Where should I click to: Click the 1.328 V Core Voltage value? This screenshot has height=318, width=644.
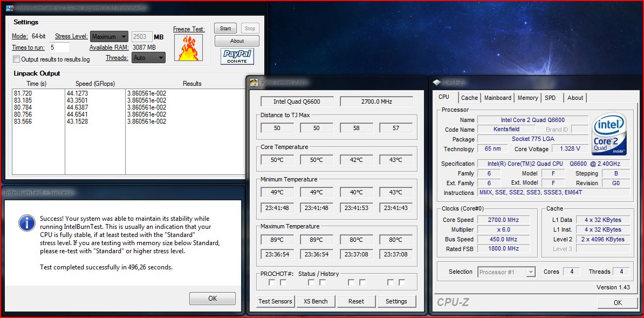[x=570, y=148]
